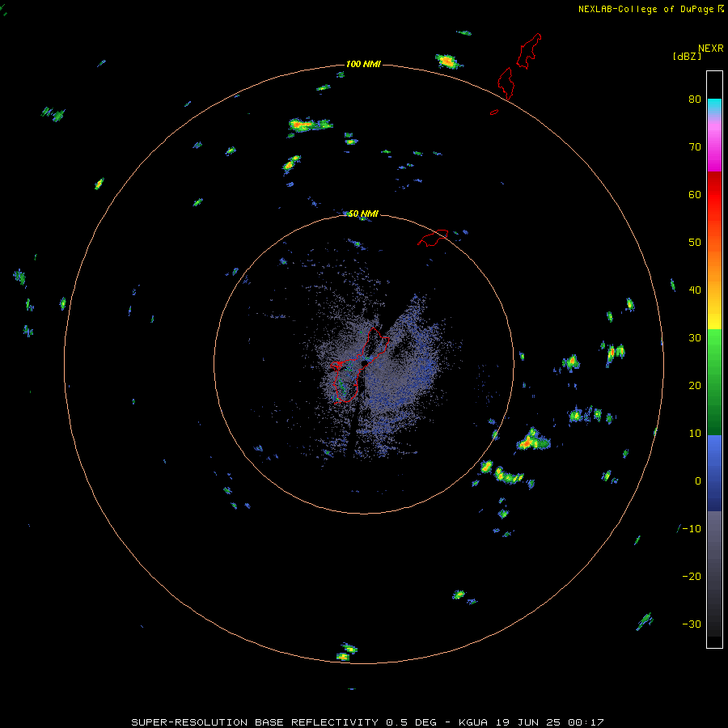Click the northernmost red island outline
Viewport: 728px width, 728px height.
[529, 51]
